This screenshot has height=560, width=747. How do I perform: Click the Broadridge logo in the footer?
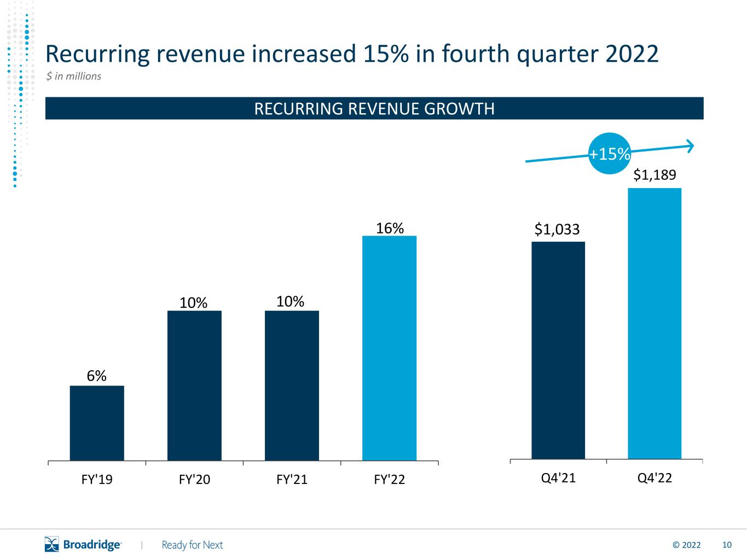(x=83, y=545)
